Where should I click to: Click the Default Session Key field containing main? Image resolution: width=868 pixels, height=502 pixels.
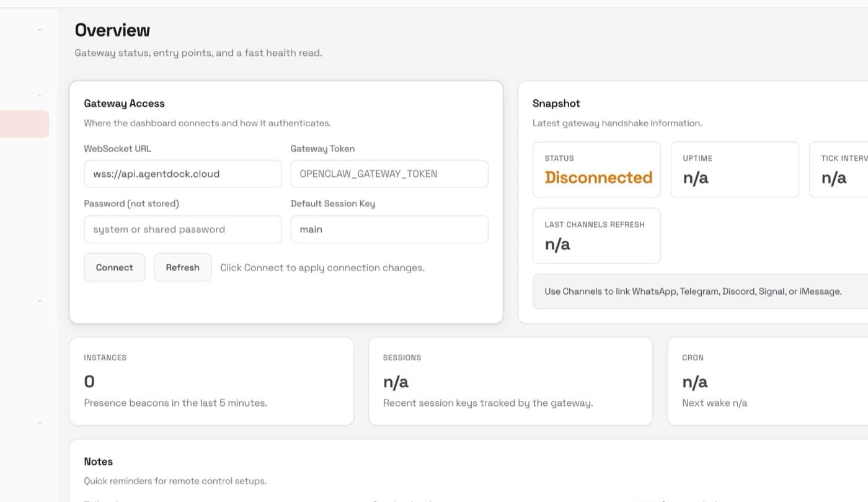389,229
